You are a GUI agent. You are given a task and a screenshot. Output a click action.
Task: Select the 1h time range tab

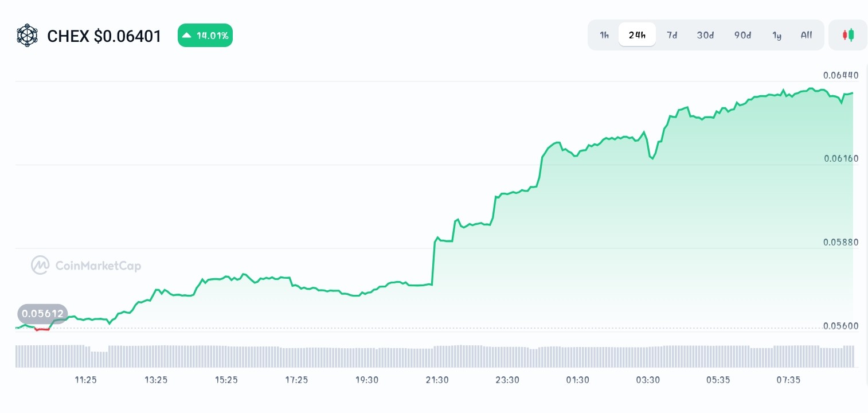[x=604, y=35]
